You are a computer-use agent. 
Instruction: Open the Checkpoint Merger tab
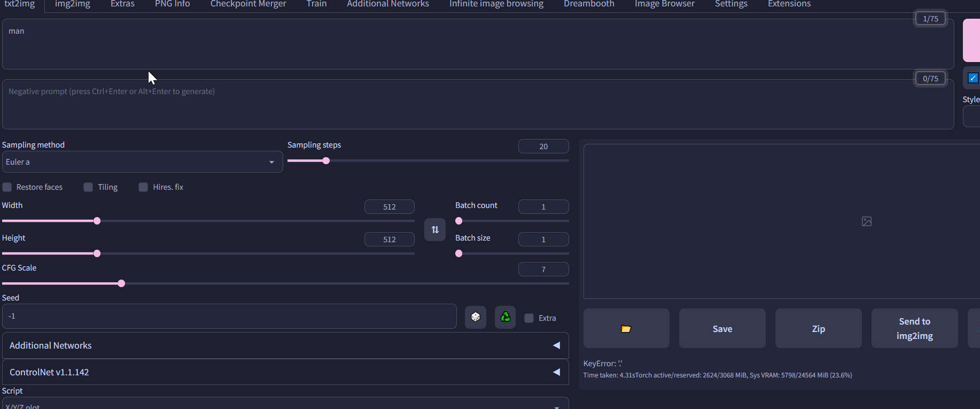[248, 4]
